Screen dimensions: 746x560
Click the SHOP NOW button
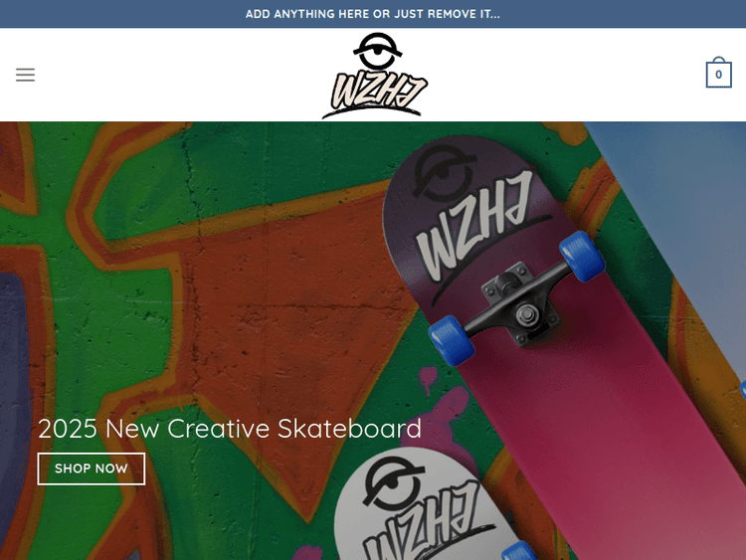click(92, 468)
